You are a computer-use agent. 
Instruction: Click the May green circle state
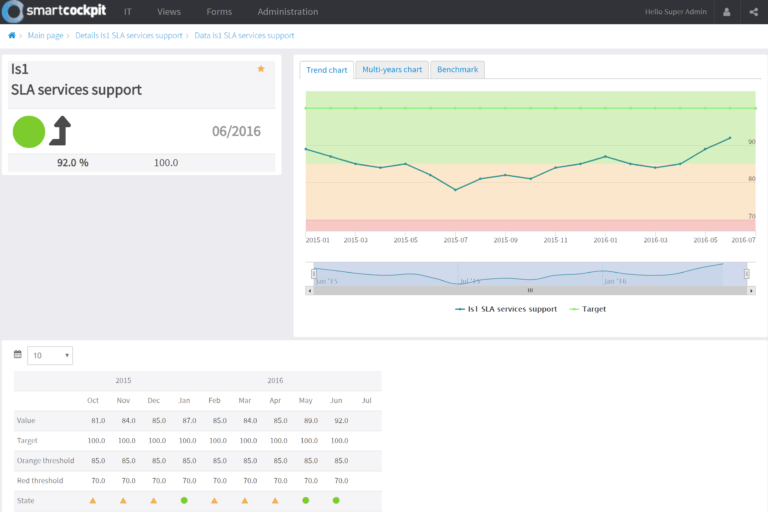(306, 501)
